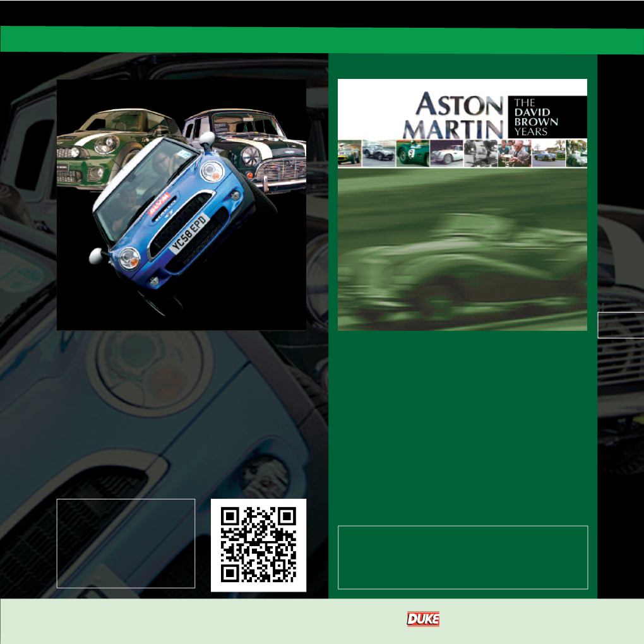The width and height of the screenshot is (644, 644).
Task: Click the "Aston Martin" title text
Action: click(453, 115)
